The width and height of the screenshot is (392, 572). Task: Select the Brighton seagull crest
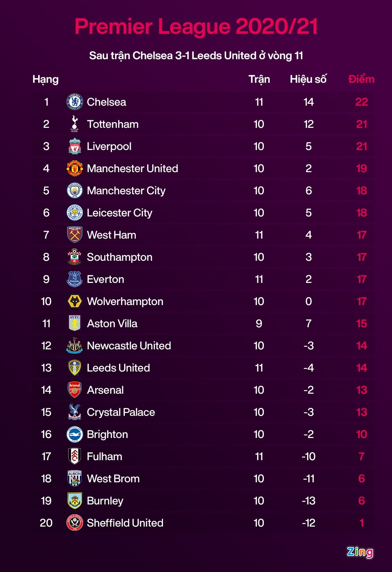click(75, 434)
